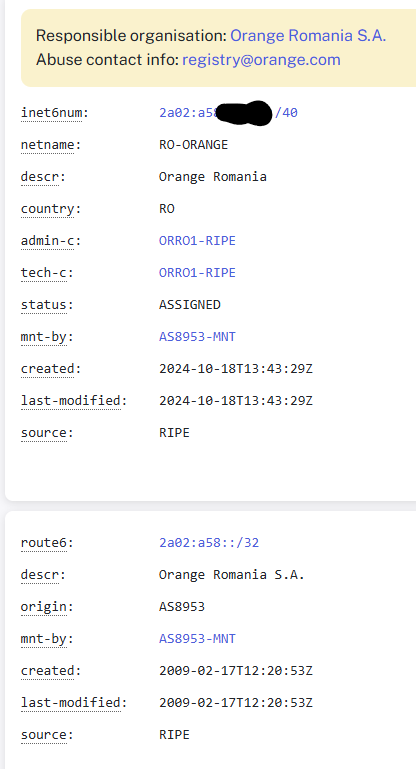Image resolution: width=416 pixels, height=769 pixels.
Task: Open the Orange Romania S.A. organisation link
Action: (308, 36)
